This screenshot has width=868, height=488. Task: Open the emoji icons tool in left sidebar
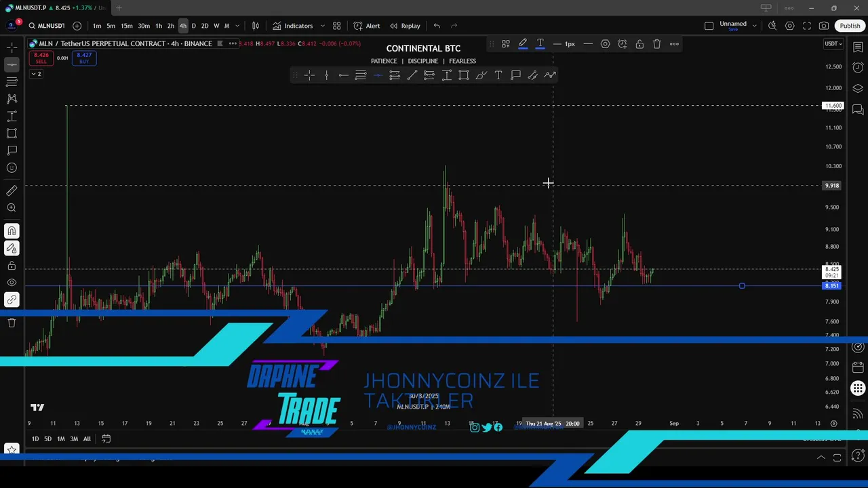12,168
